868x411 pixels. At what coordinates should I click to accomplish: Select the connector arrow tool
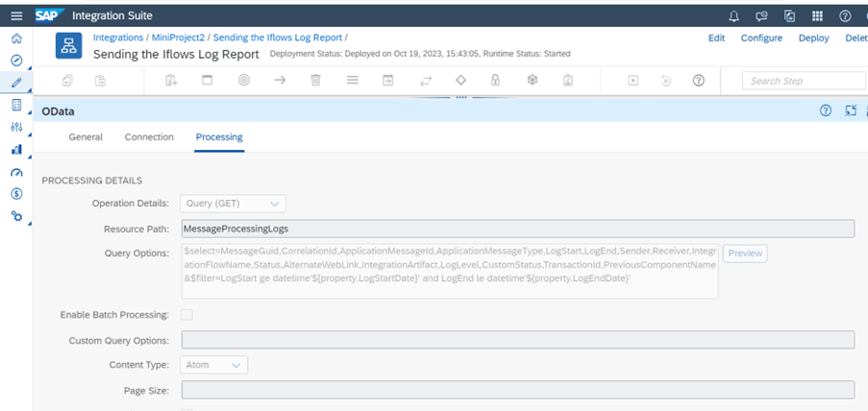(x=280, y=81)
